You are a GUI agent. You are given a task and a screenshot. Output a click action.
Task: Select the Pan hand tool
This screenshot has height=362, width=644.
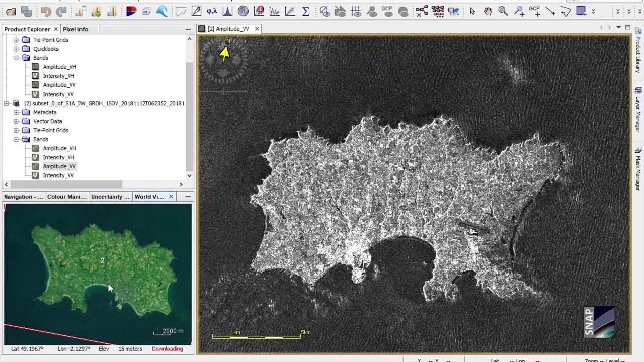pos(488,11)
